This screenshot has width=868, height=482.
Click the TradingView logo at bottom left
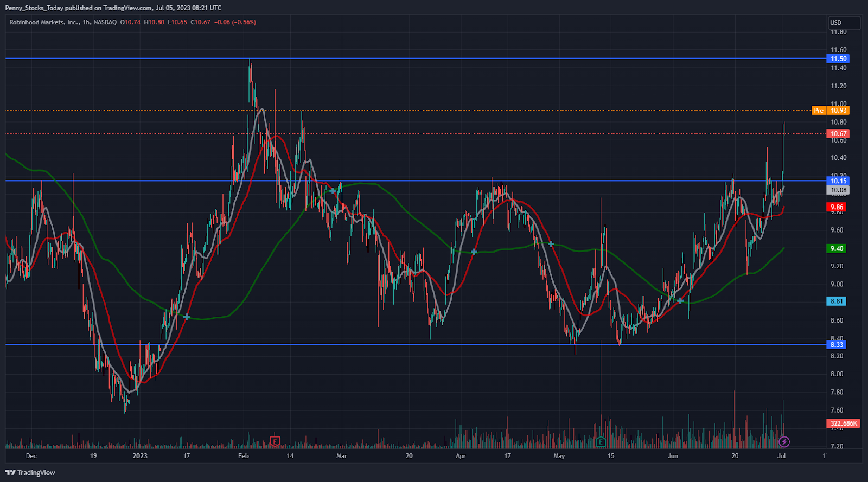[x=30, y=473]
